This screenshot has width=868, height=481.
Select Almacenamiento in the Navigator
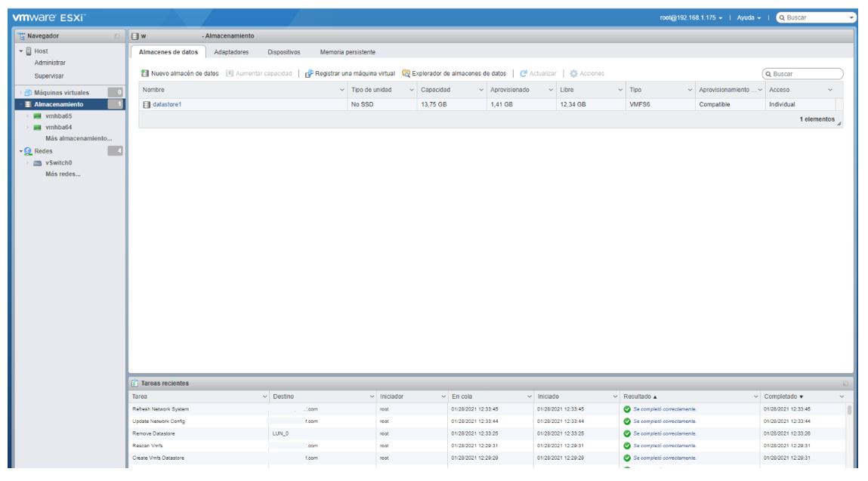70,104
